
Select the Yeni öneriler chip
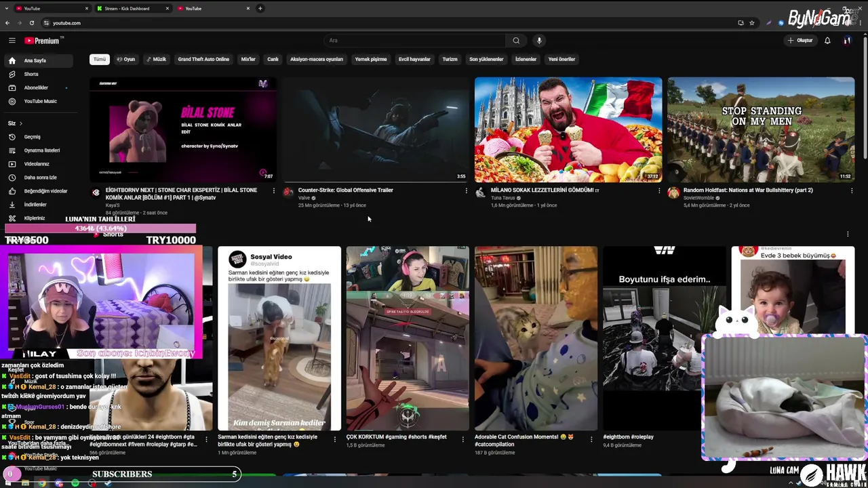pyautogui.click(x=561, y=59)
